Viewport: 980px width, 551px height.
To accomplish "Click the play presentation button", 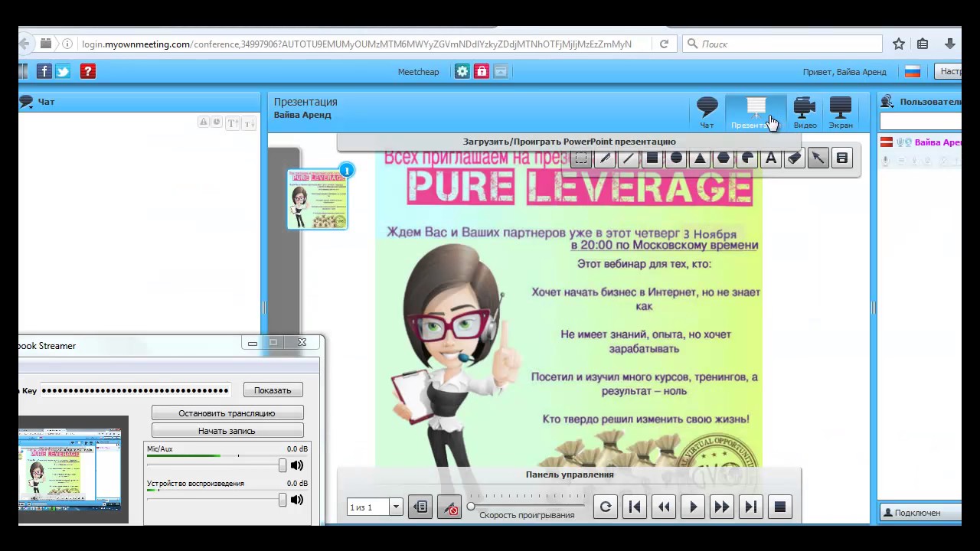I will [x=693, y=507].
